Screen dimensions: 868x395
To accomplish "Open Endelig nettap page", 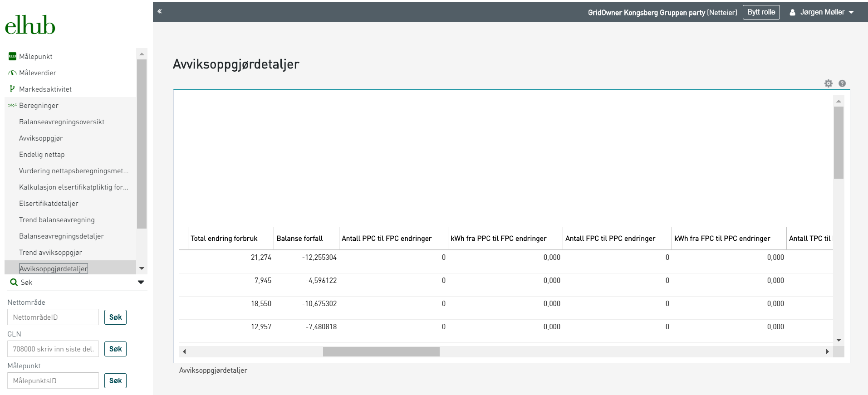I will (42, 154).
